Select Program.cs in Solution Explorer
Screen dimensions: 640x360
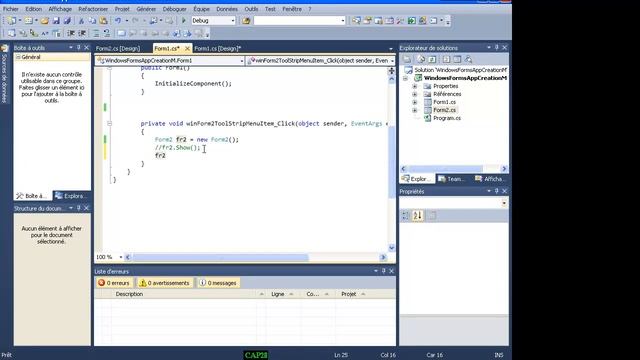click(x=447, y=118)
